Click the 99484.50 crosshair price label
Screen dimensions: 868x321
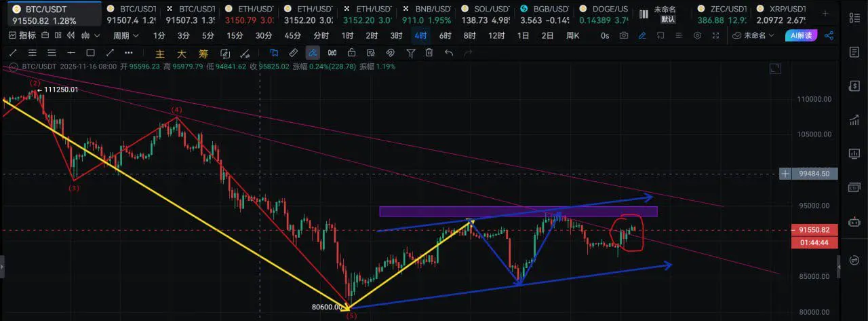click(x=815, y=174)
